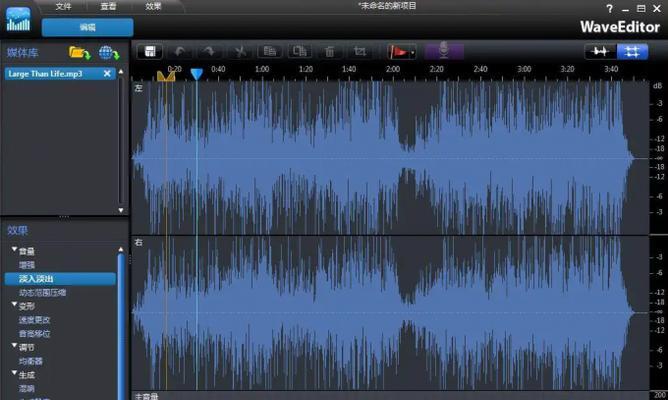
Task: Switch to the multi-channel view toggle
Action: (x=633, y=52)
